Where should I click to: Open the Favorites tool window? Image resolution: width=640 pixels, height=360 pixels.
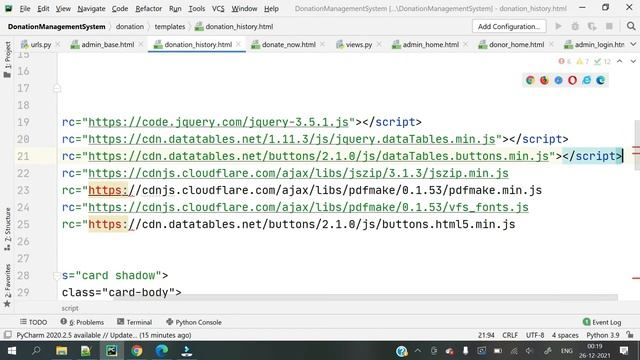click(7, 286)
